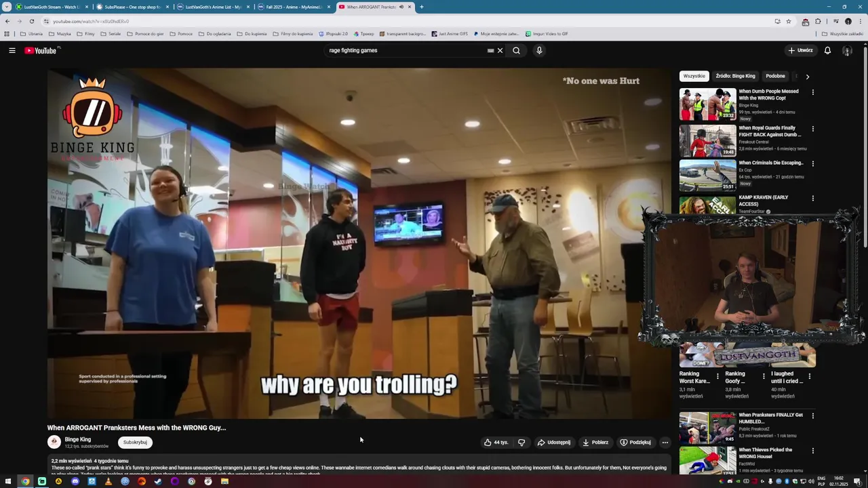Download the video via Pobierz
This screenshot has width=868, height=488.
(595, 443)
